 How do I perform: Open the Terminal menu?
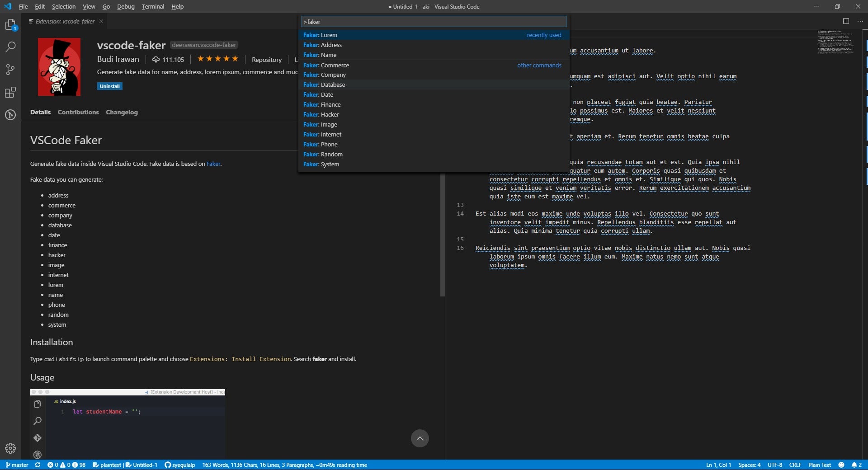[153, 6]
